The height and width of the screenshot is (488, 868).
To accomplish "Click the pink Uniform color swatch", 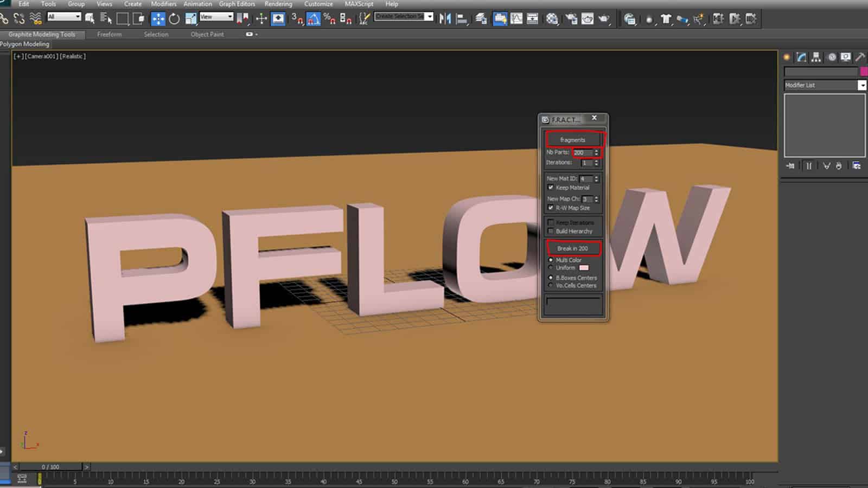I will [x=584, y=267].
